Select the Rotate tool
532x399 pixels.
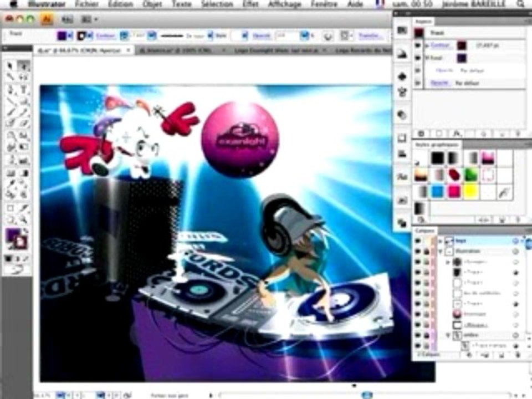(x=10, y=136)
